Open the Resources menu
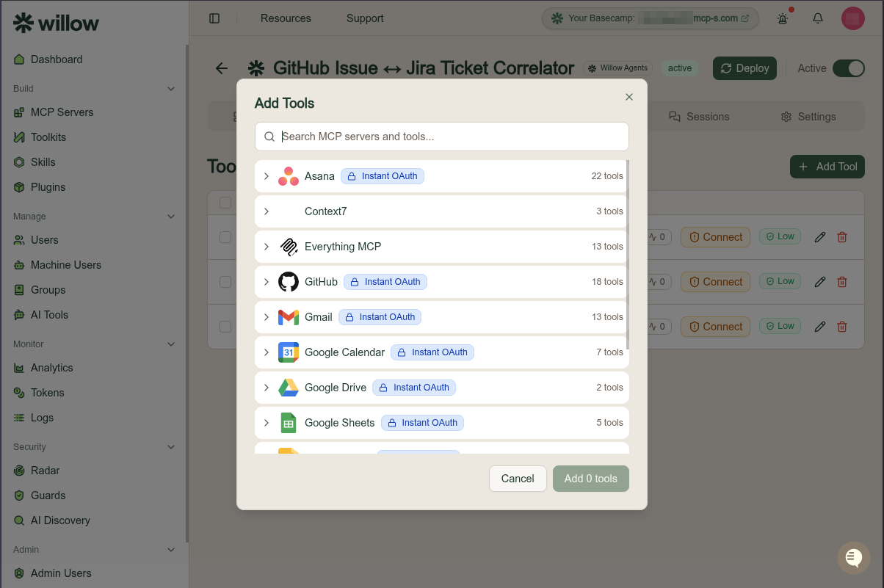This screenshot has width=884, height=588. pyautogui.click(x=286, y=18)
